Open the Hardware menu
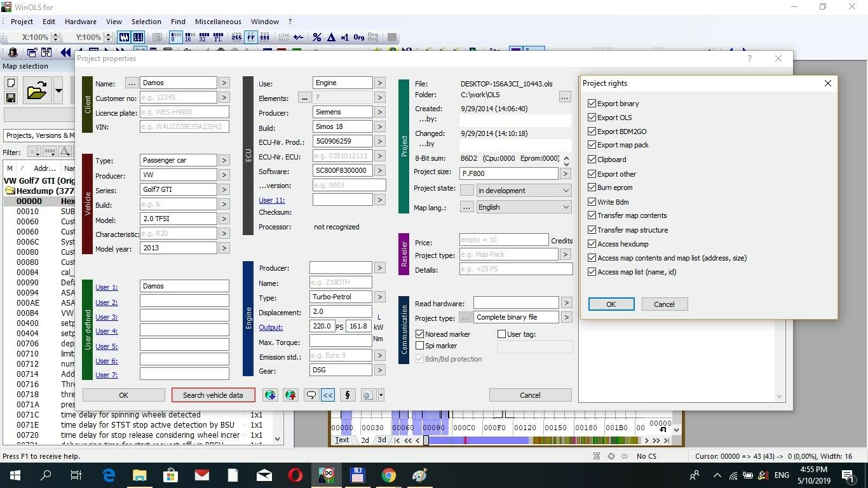Image resolution: width=868 pixels, height=488 pixels. click(x=81, y=22)
